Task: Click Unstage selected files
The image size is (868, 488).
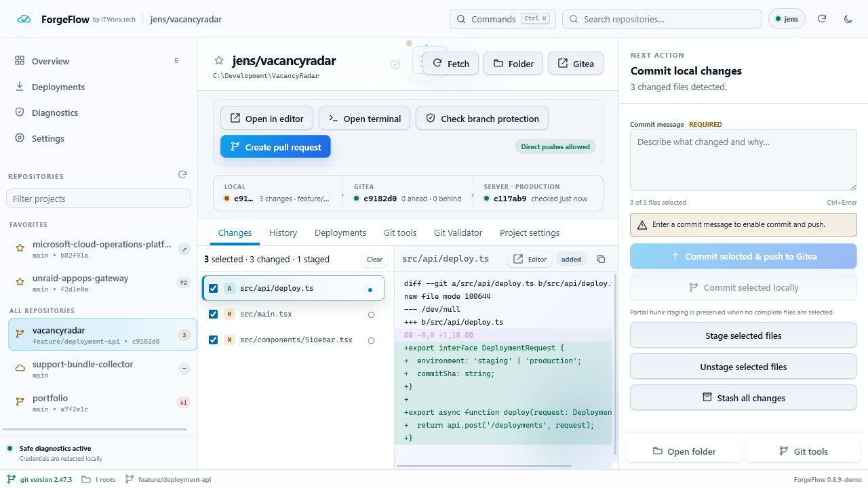Action: click(743, 367)
